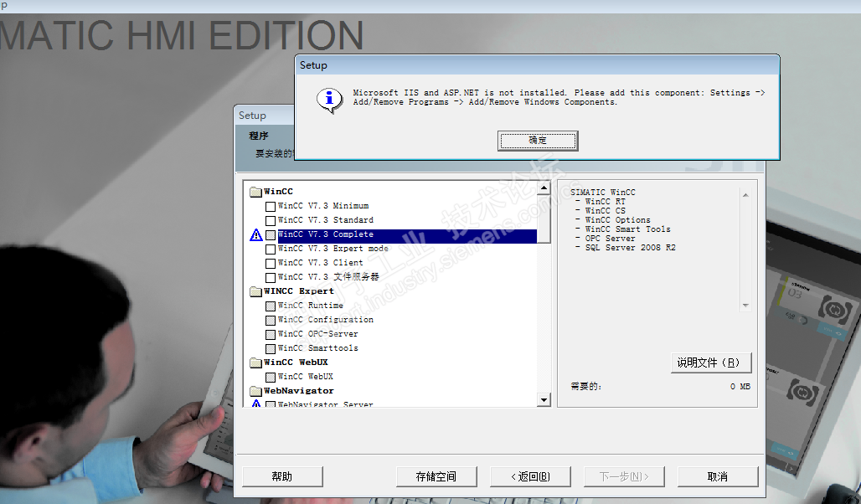Toggle WinCC Configuration checkbox
The height and width of the screenshot is (504, 861).
coord(271,321)
